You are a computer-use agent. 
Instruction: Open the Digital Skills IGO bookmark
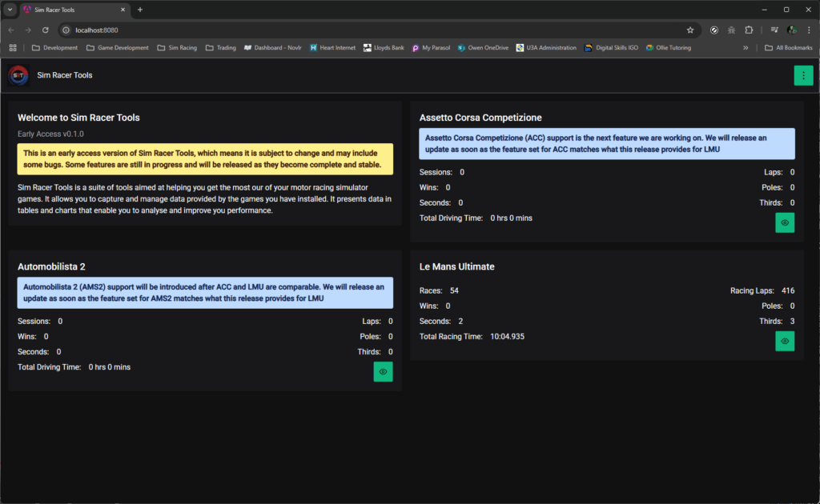pyautogui.click(x=611, y=47)
